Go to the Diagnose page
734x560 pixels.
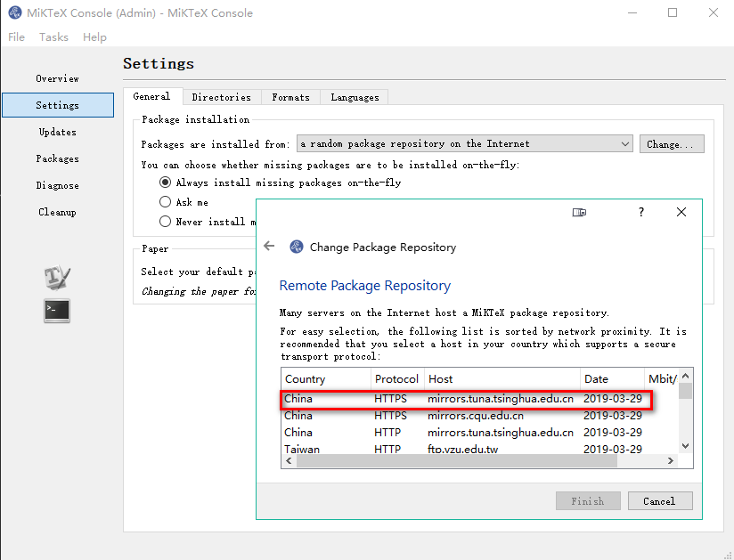(x=58, y=185)
